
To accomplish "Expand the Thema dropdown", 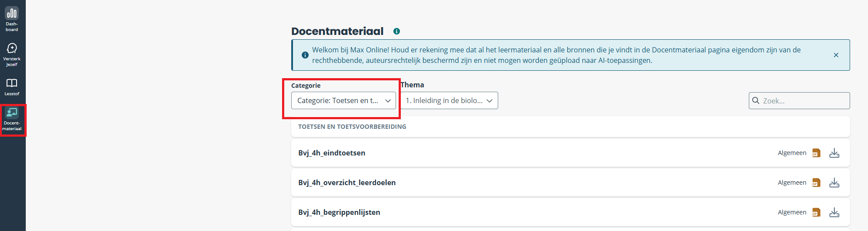I will pos(449,100).
